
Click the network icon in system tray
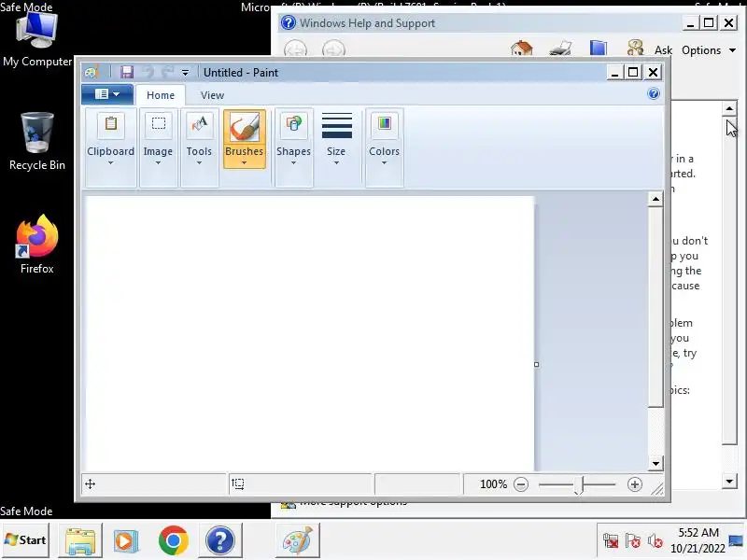tap(611, 541)
